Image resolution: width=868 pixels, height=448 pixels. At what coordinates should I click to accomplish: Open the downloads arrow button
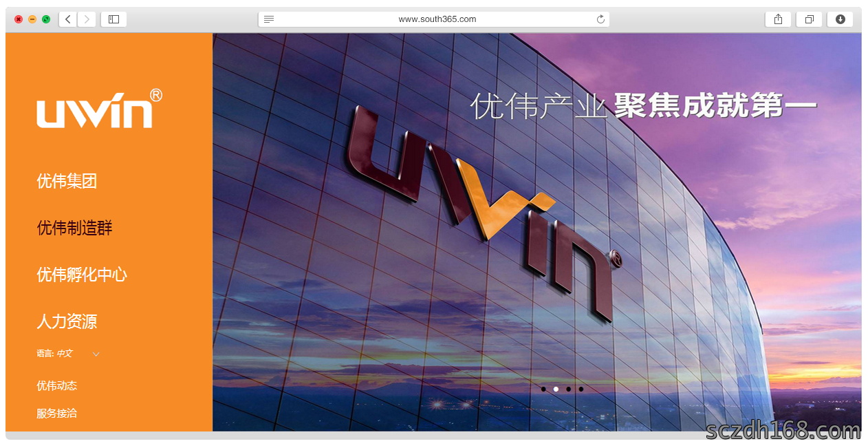[840, 19]
